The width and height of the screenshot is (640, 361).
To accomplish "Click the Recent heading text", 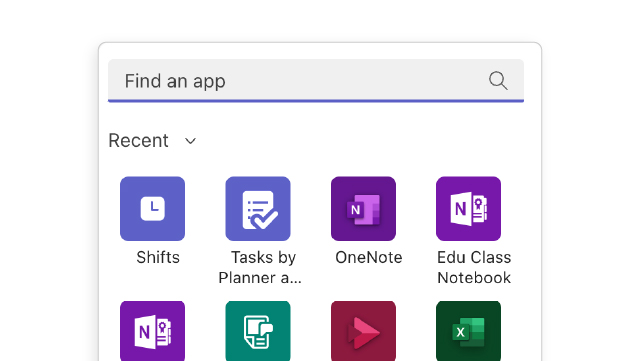I will [x=138, y=141].
